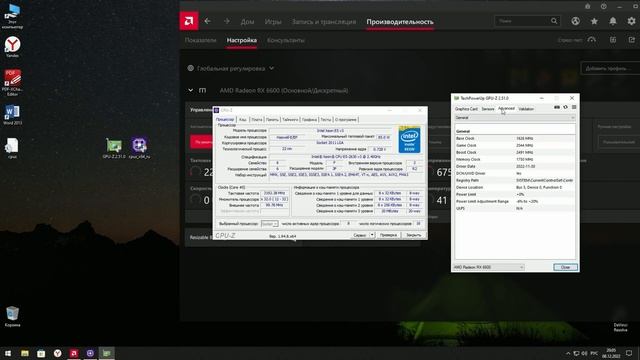Screen dimensions: 640x360
Task: Click the GPU-Z refresh icon
Action: 565,107
